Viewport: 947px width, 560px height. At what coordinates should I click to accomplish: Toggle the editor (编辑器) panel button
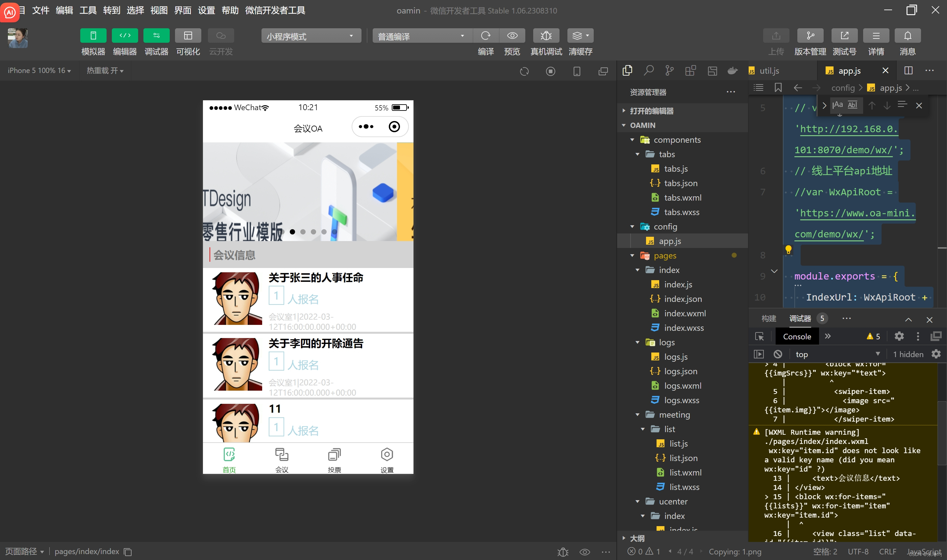(125, 36)
